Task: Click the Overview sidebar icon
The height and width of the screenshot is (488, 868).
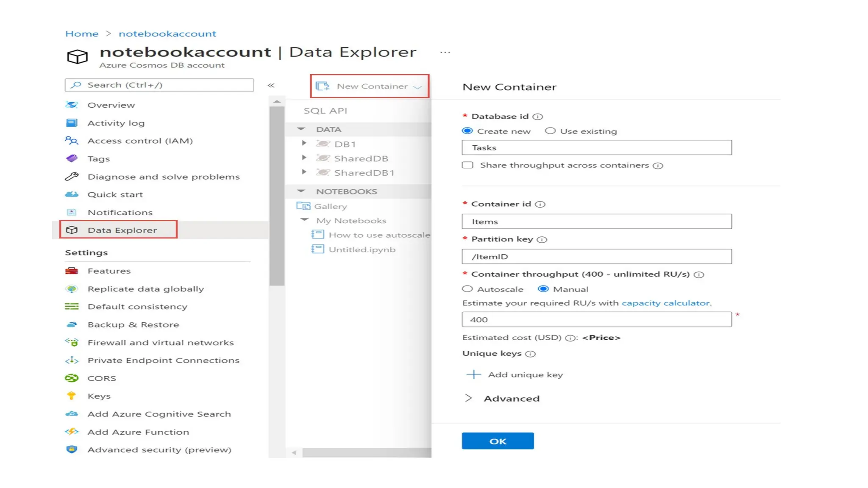Action: point(72,105)
